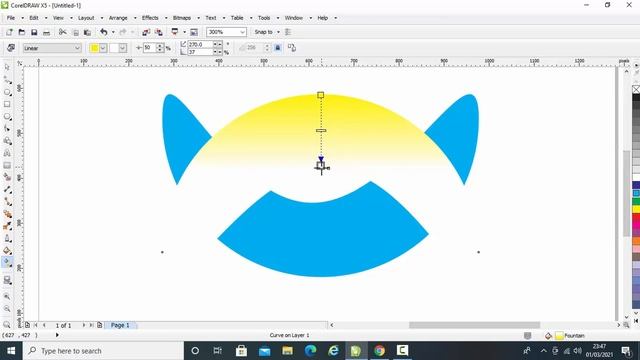Select the Interactive Fill tool
The image size is (640, 360).
pos(7,262)
